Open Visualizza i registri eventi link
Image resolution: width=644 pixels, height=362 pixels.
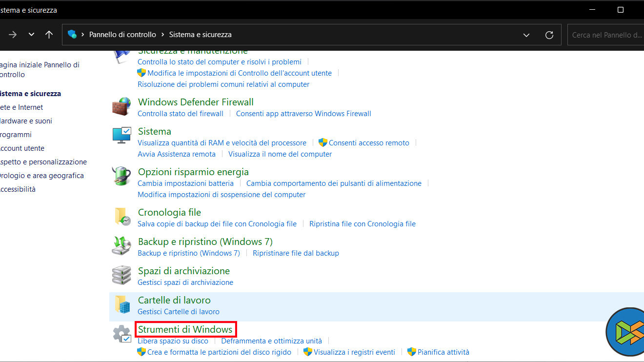click(x=354, y=352)
